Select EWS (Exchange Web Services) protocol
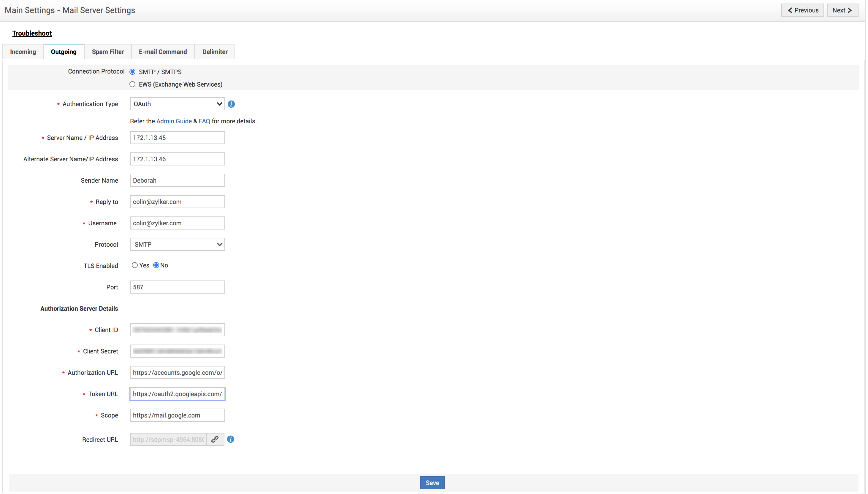This screenshot has height=494, width=868. (132, 85)
